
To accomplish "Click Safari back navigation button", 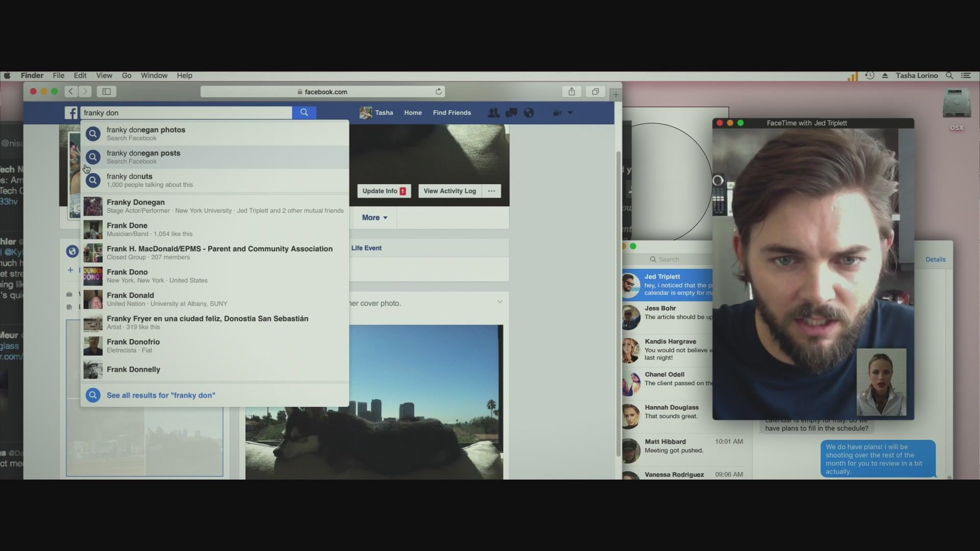I will point(71,91).
